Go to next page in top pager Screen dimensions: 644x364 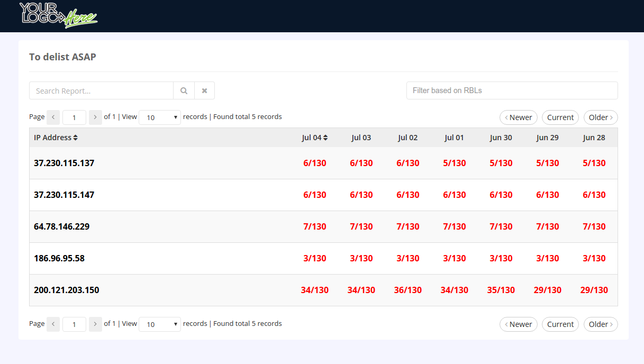[x=95, y=117]
